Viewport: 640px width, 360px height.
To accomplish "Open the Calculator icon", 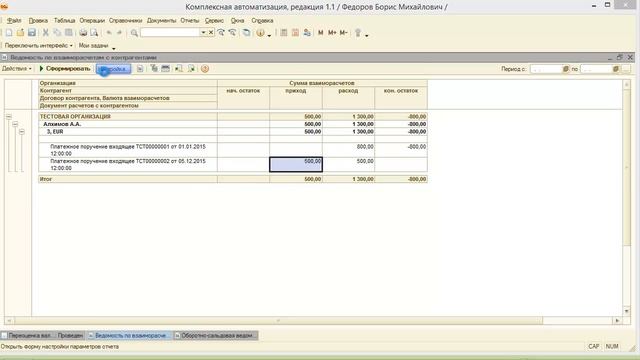I will [x=284, y=33].
